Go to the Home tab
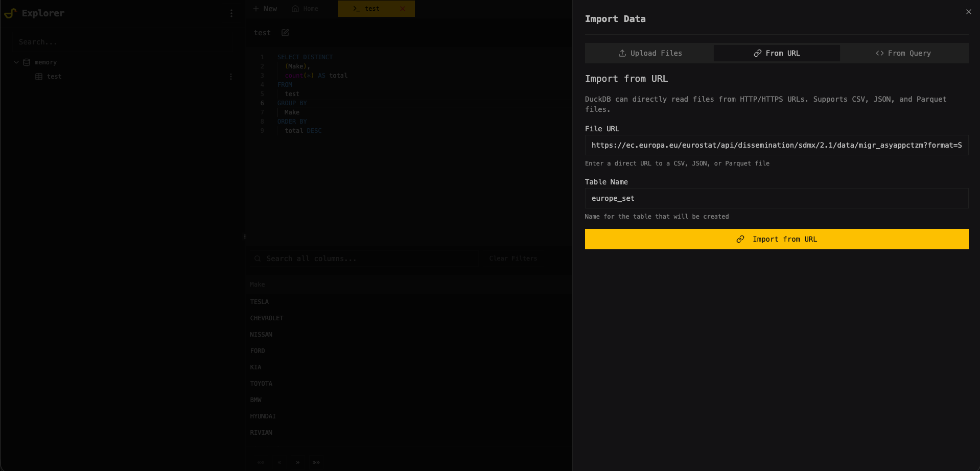 tap(305, 9)
